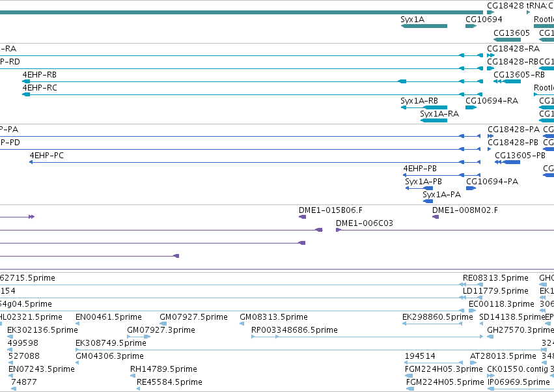Select EST RH14789.5prime label

163,369
